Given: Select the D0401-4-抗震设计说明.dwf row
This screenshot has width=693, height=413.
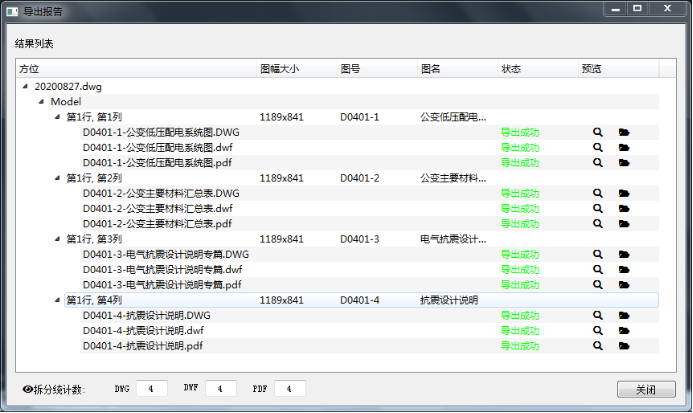Looking at the screenshot, I should point(144,330).
